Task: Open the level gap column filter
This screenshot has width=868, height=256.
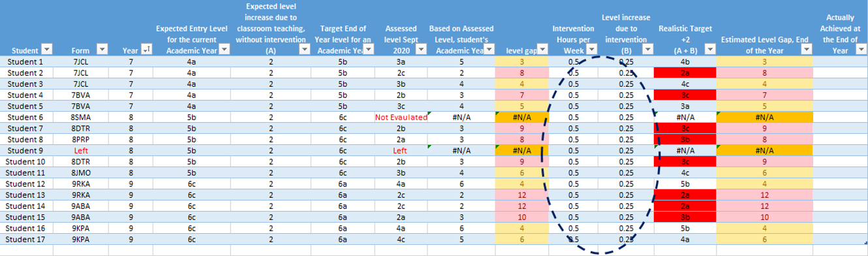Action: (542, 50)
